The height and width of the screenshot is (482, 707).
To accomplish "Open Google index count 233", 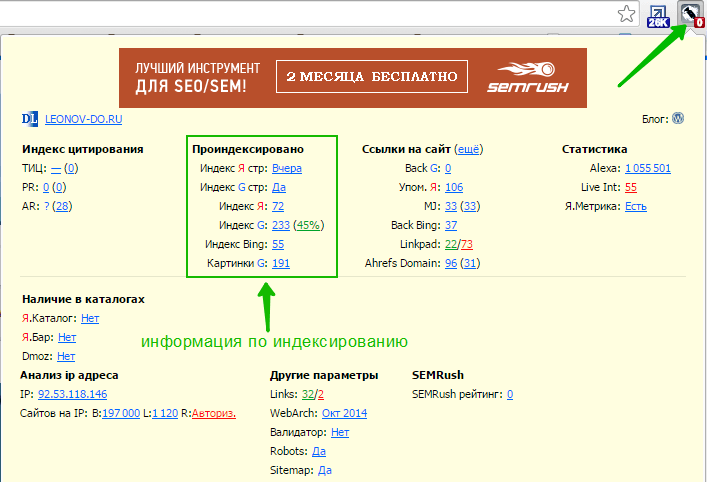I will tap(281, 225).
